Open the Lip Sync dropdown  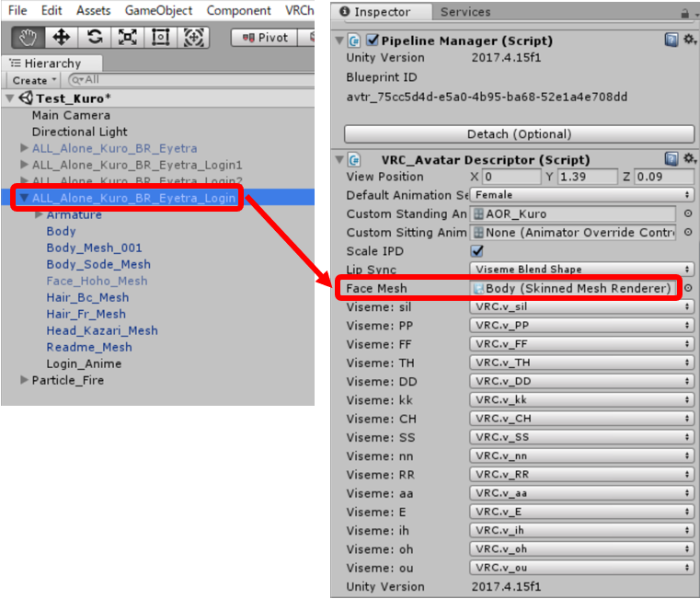pyautogui.click(x=582, y=270)
